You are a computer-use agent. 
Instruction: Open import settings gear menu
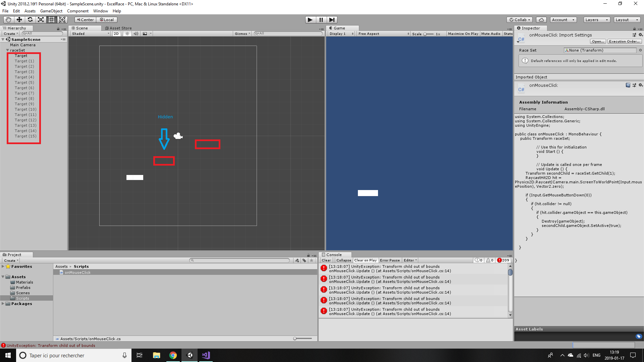[x=640, y=35]
